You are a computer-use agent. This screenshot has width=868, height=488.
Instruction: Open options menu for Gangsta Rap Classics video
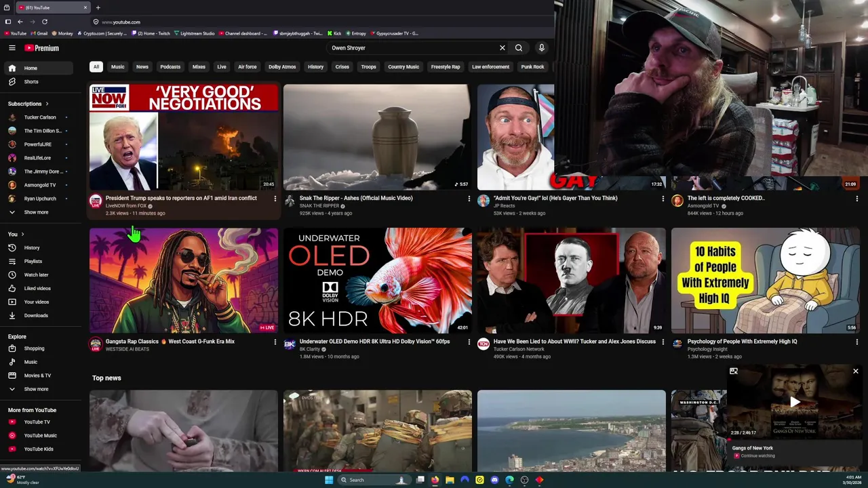coord(275,342)
